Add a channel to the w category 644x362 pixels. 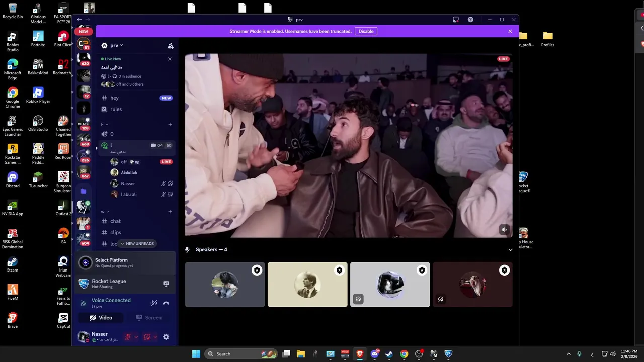[170, 212]
